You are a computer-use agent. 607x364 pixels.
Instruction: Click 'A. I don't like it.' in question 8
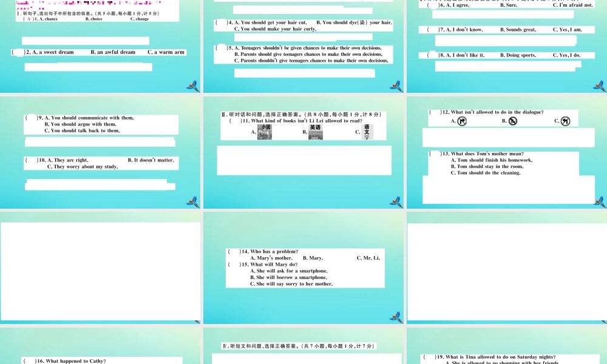pyautogui.click(x=466, y=55)
